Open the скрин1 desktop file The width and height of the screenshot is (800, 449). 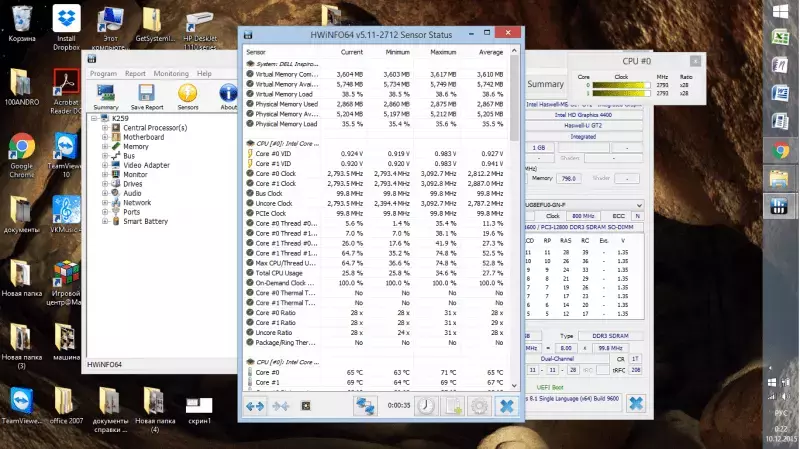[199, 411]
